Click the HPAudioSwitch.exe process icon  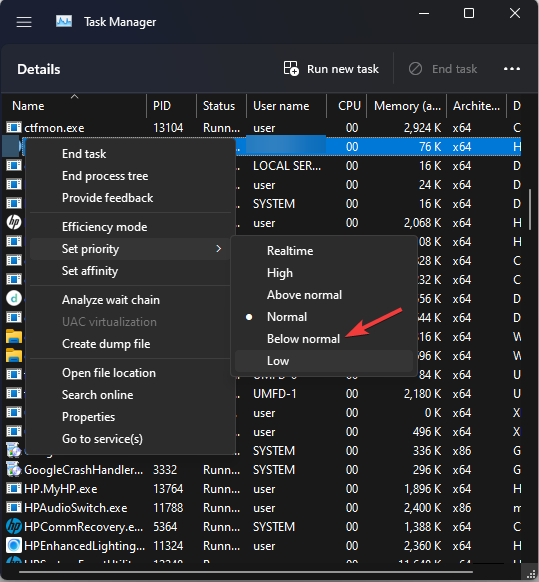click(14, 507)
